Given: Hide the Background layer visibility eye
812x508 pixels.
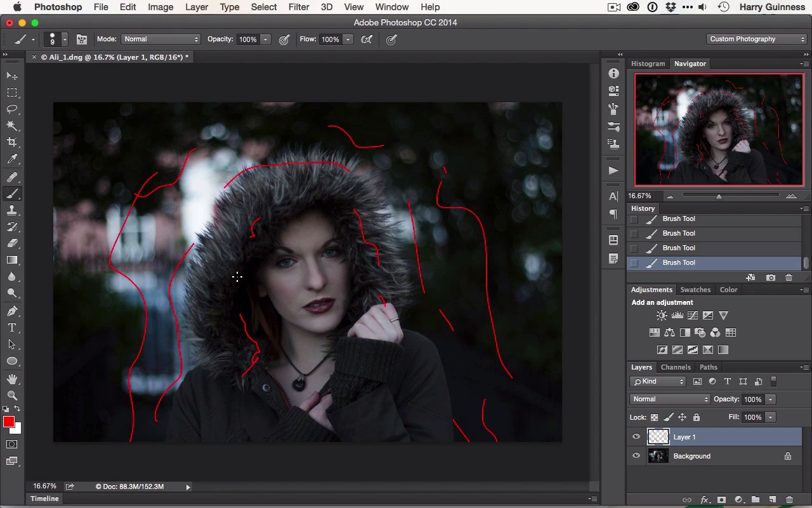Looking at the screenshot, I should point(636,456).
